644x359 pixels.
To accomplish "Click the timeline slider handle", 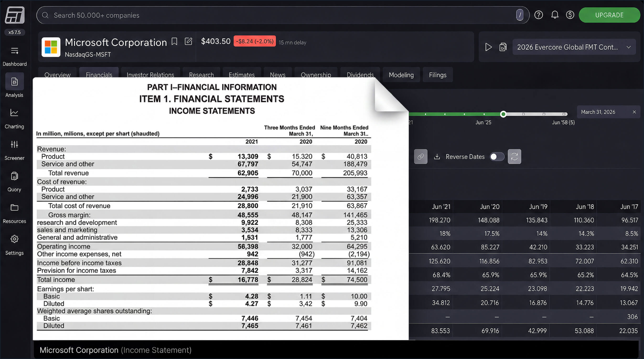I will (x=503, y=114).
